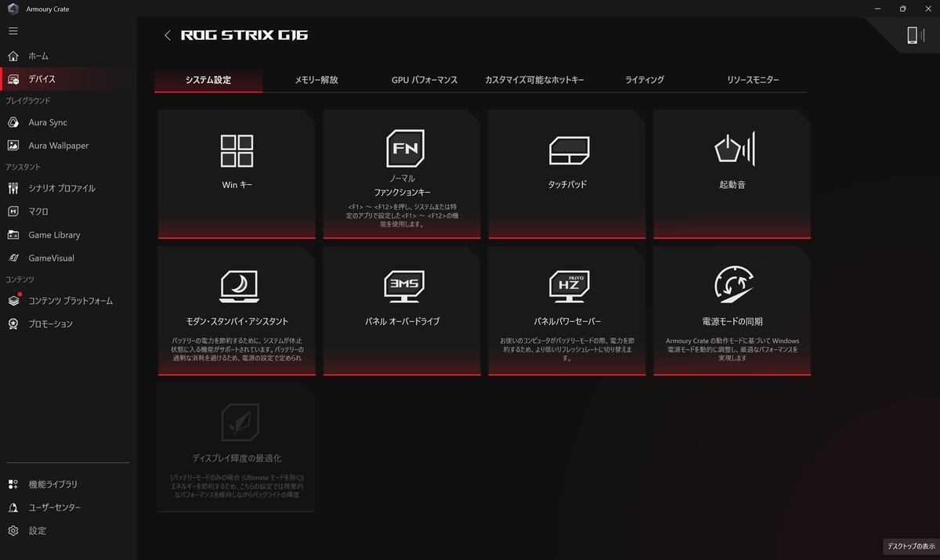Click the Settings gear icon
Viewport: 940px width, 560px height.
[13, 530]
